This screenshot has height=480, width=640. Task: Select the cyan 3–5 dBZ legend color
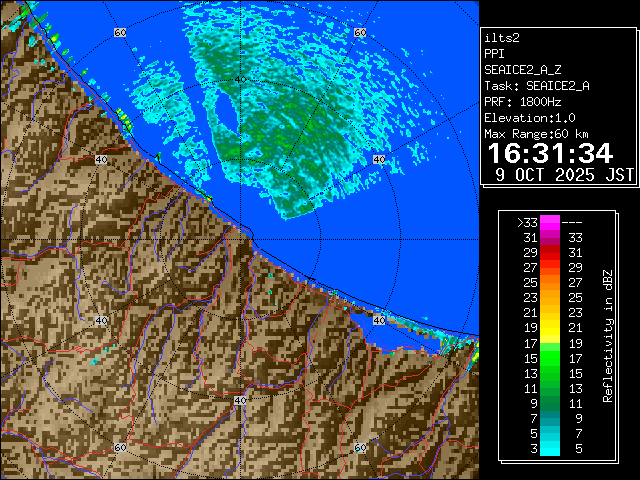tap(549, 448)
